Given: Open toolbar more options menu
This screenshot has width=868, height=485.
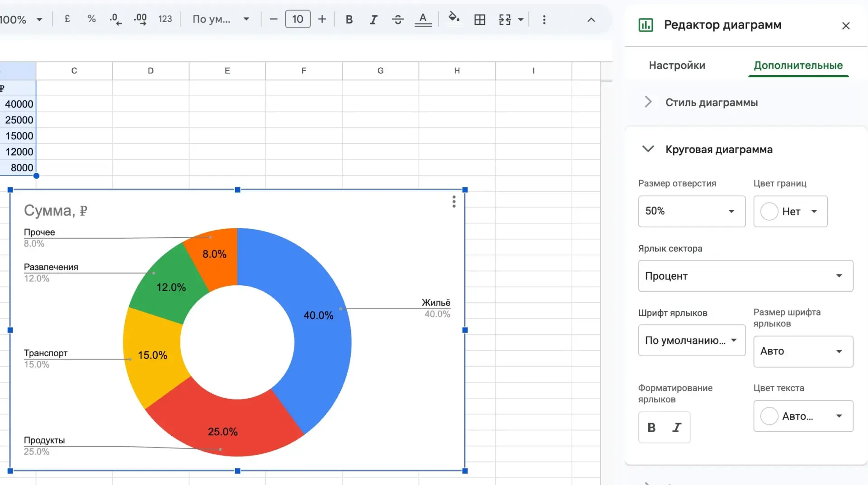Looking at the screenshot, I should [544, 19].
